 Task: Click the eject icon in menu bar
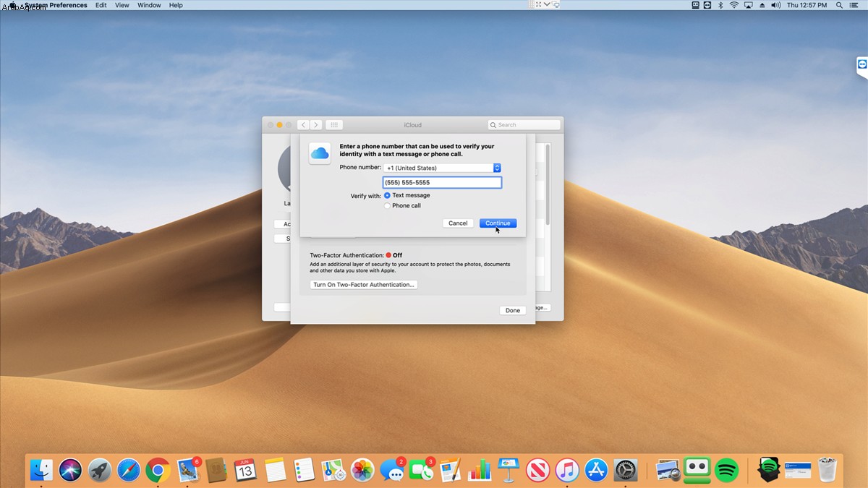coord(762,5)
